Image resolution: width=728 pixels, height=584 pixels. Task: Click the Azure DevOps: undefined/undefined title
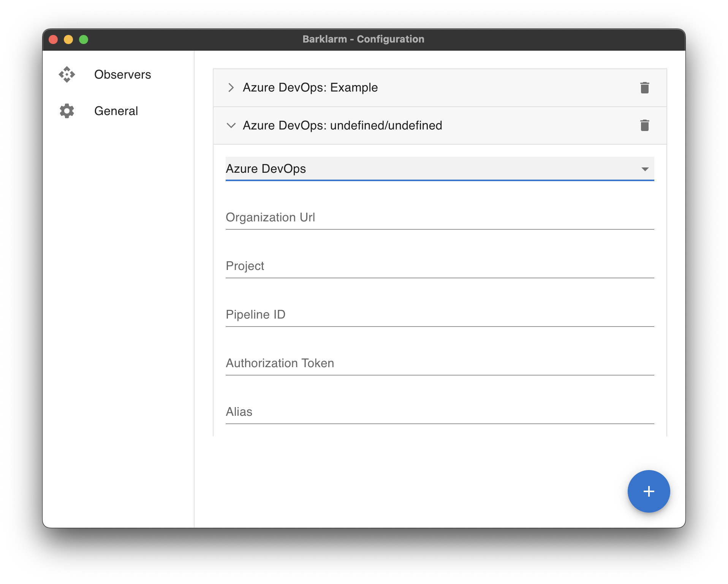coord(342,125)
